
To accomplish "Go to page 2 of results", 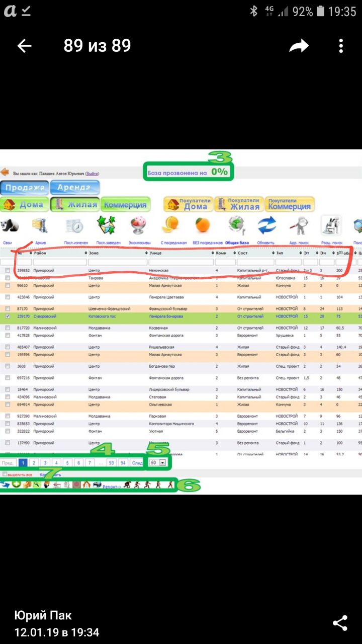I will click(x=34, y=462).
